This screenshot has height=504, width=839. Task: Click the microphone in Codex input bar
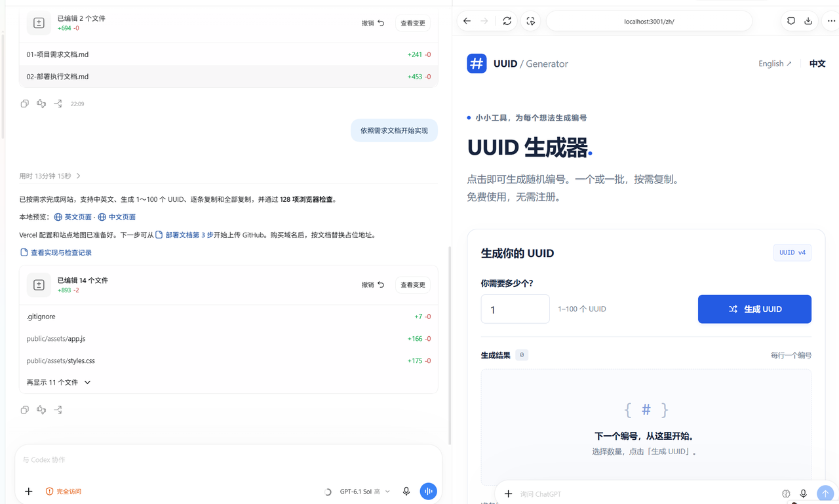(x=406, y=491)
